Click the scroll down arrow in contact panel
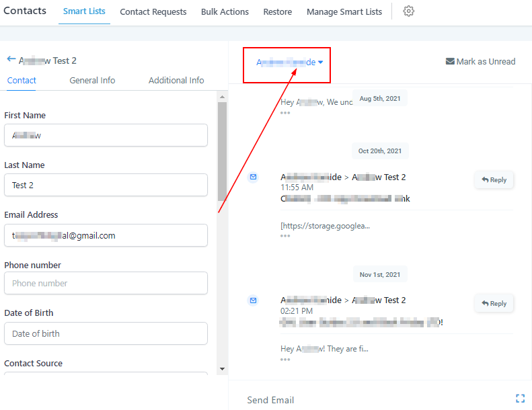 (x=222, y=368)
